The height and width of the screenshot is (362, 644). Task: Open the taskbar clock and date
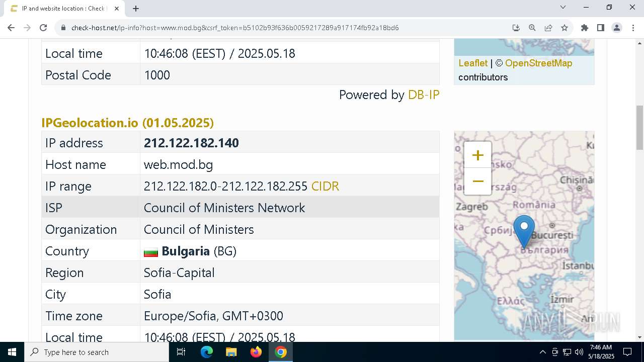[601, 352]
